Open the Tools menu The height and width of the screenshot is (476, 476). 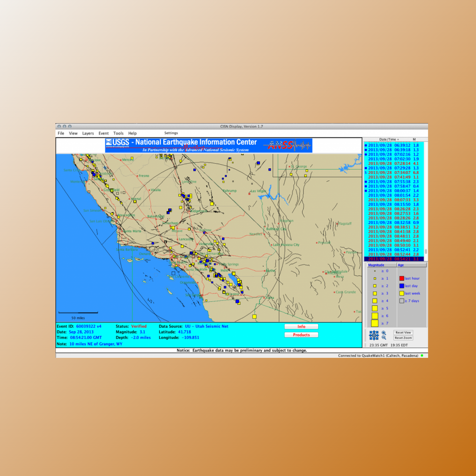coord(118,133)
